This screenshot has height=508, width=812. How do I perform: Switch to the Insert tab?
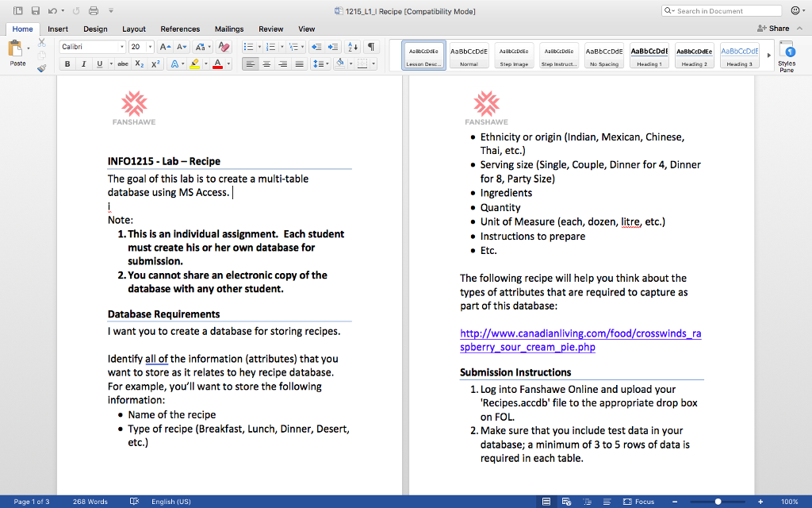(58, 29)
